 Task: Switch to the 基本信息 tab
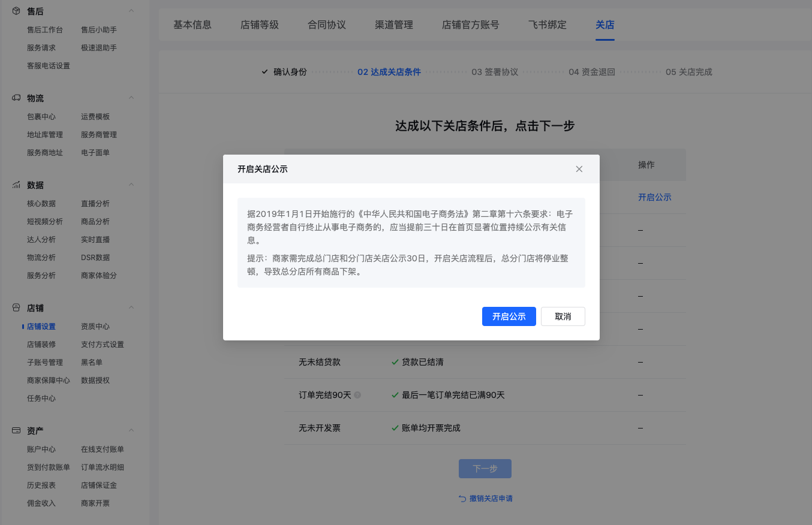tap(192, 25)
